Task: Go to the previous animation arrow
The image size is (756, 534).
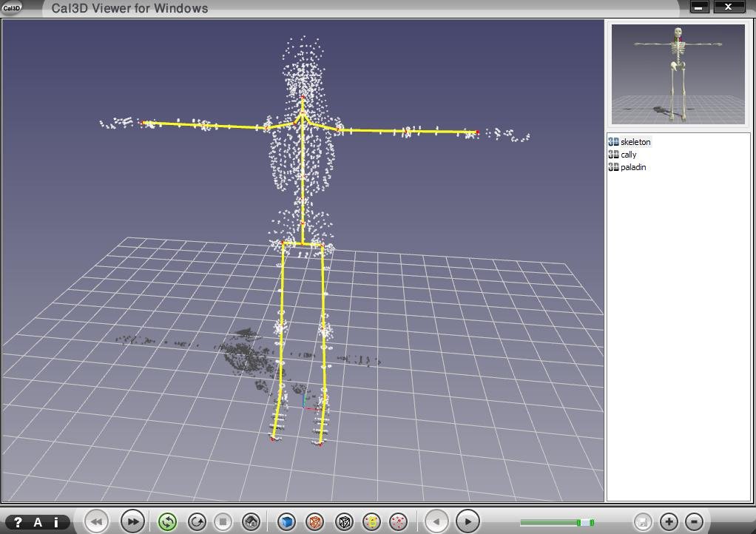Action: point(436,521)
